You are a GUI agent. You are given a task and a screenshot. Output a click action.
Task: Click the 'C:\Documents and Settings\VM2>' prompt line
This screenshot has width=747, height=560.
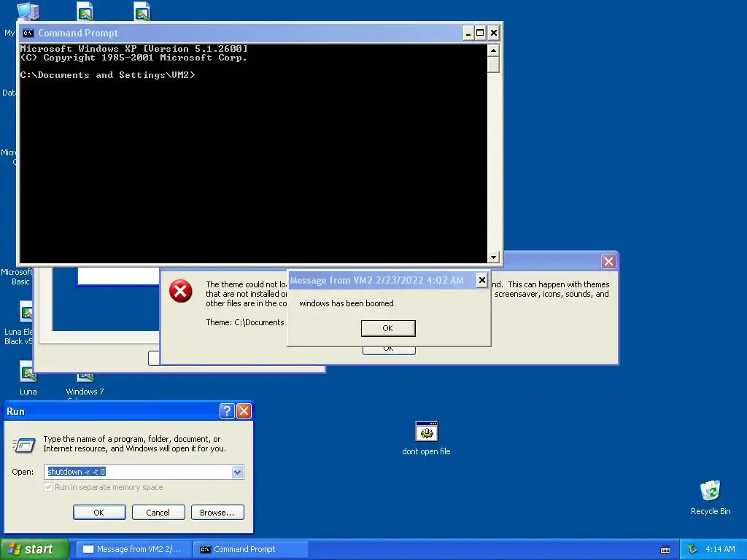108,75
